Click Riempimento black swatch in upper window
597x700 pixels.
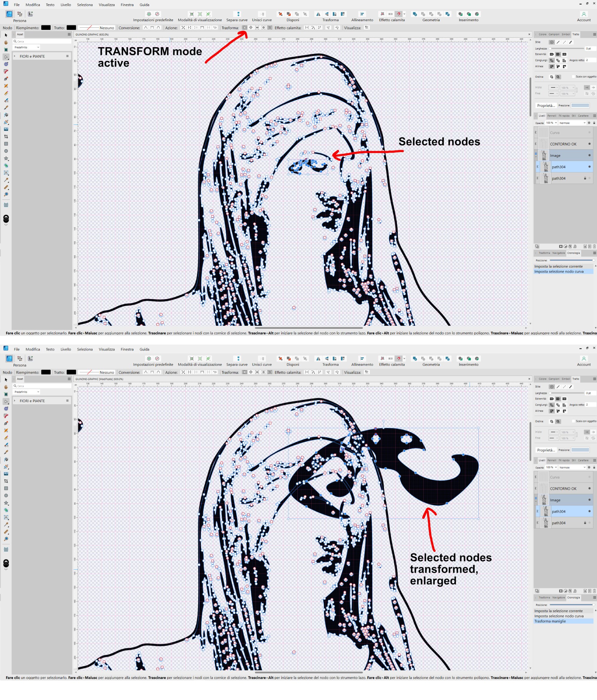tap(46, 28)
